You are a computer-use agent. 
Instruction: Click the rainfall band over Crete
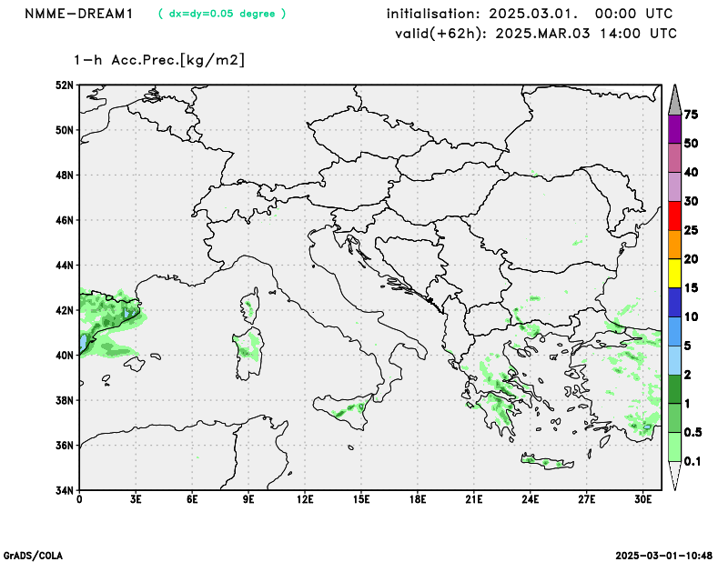[545, 462]
